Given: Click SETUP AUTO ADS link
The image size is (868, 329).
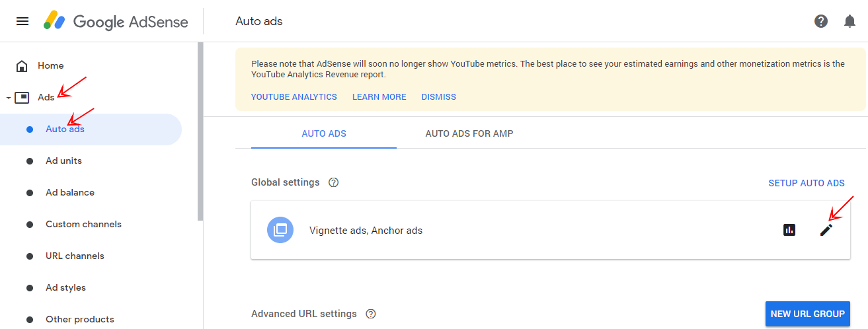Looking at the screenshot, I should click(x=807, y=183).
